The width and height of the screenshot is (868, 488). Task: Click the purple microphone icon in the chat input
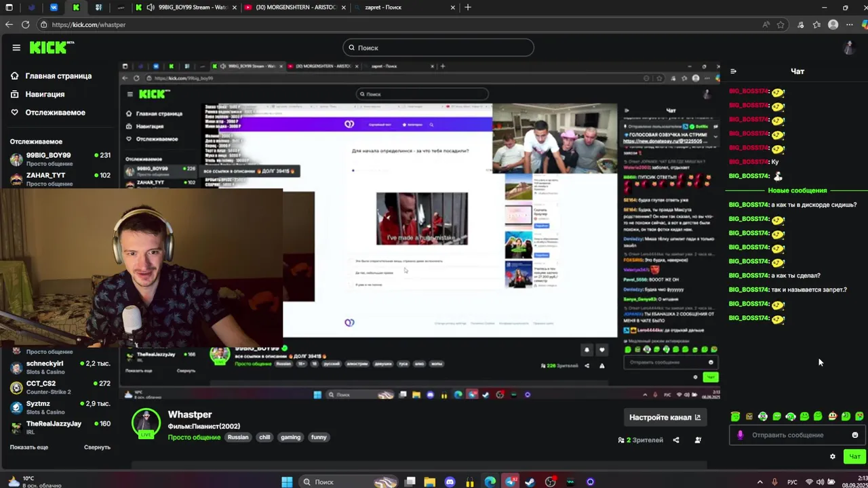pos(740,435)
